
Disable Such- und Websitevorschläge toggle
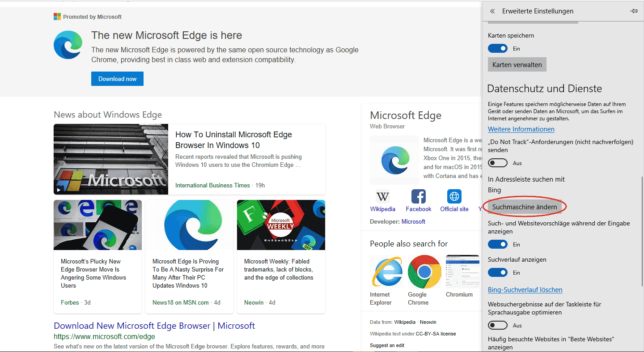(498, 244)
